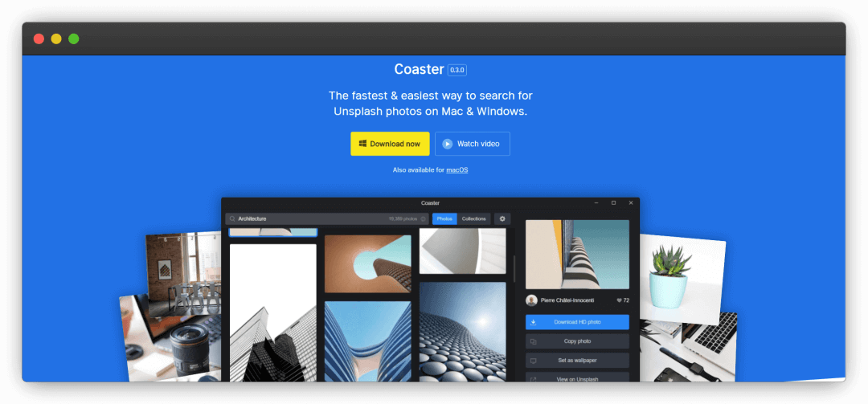The width and height of the screenshot is (868, 404).
Task: Select the metallic disc facade photo
Action: click(x=462, y=332)
